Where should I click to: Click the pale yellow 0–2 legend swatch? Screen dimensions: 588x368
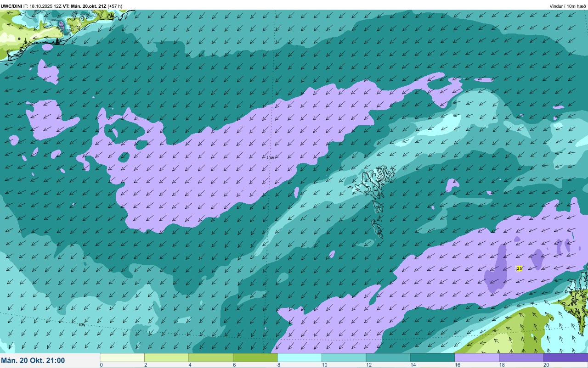pos(122,357)
